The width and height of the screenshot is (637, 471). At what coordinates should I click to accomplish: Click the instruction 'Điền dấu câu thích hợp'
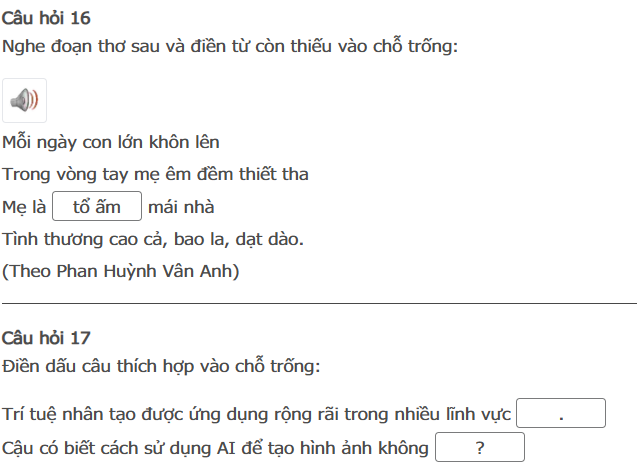pos(161,365)
